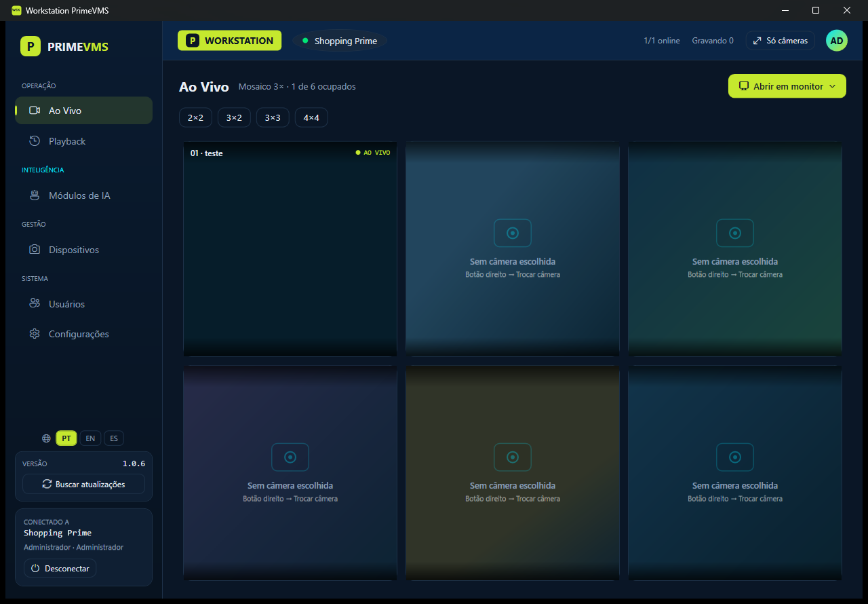Toggle the Só câmeras view button
This screenshot has width=868, height=604.
tap(781, 41)
